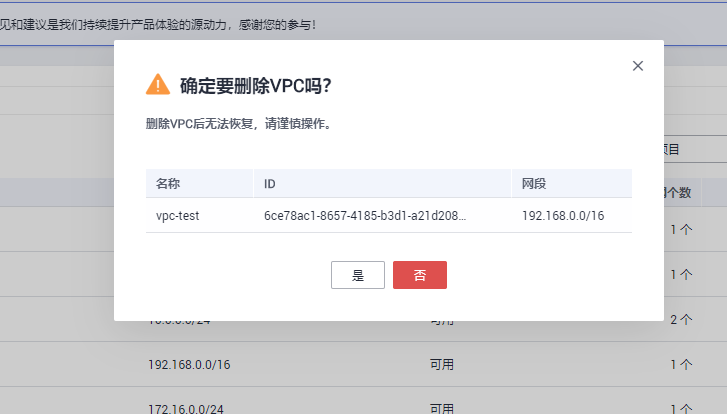Click the 删除VPC后无法恢复 warning text

[240, 124]
